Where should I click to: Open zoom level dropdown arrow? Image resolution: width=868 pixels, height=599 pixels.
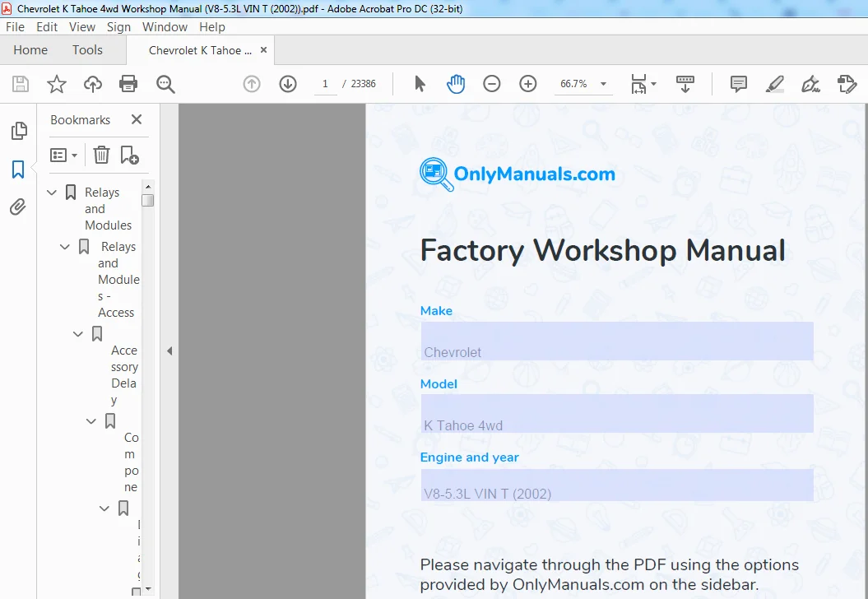tap(603, 84)
